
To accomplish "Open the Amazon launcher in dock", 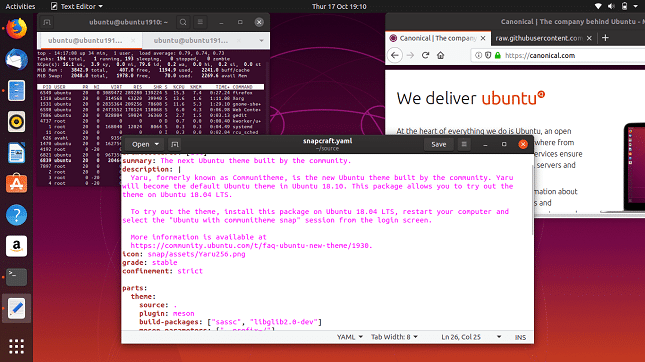I will [x=16, y=246].
